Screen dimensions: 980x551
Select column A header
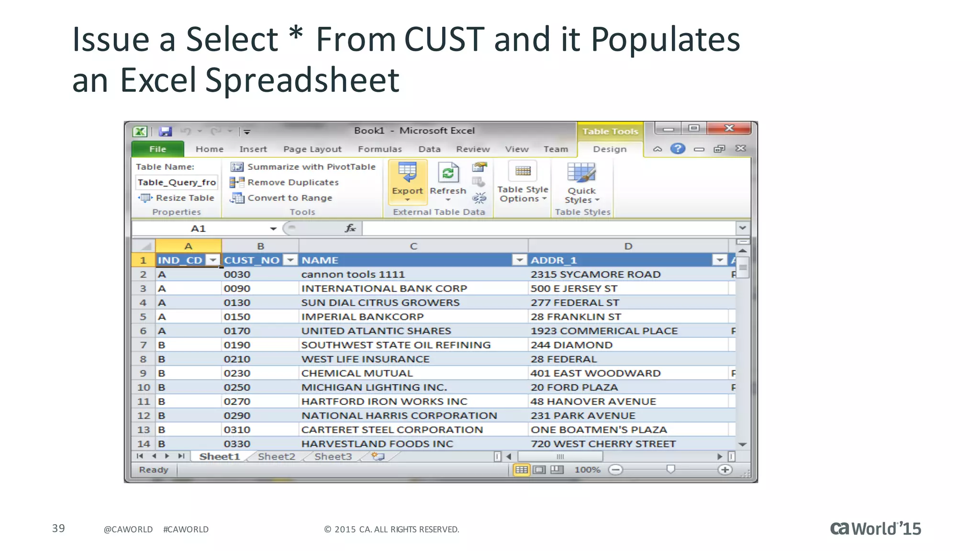tap(189, 246)
